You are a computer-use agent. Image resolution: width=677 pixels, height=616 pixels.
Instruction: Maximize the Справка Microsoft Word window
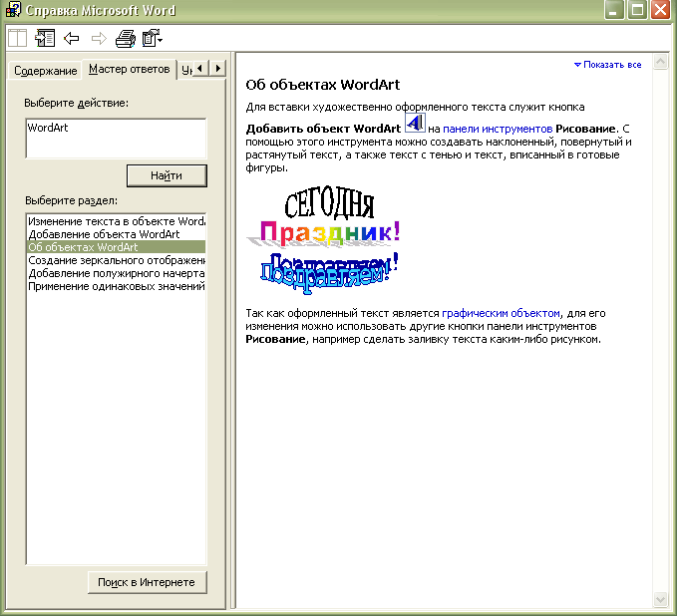coord(637,10)
